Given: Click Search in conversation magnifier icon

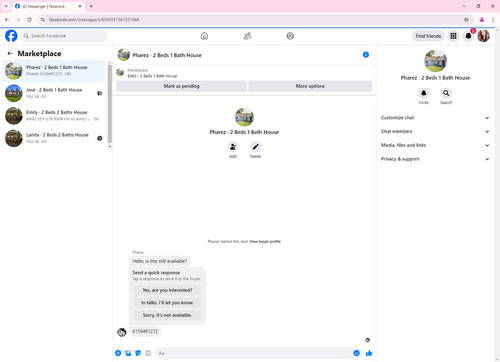Looking at the screenshot, I should point(446,93).
